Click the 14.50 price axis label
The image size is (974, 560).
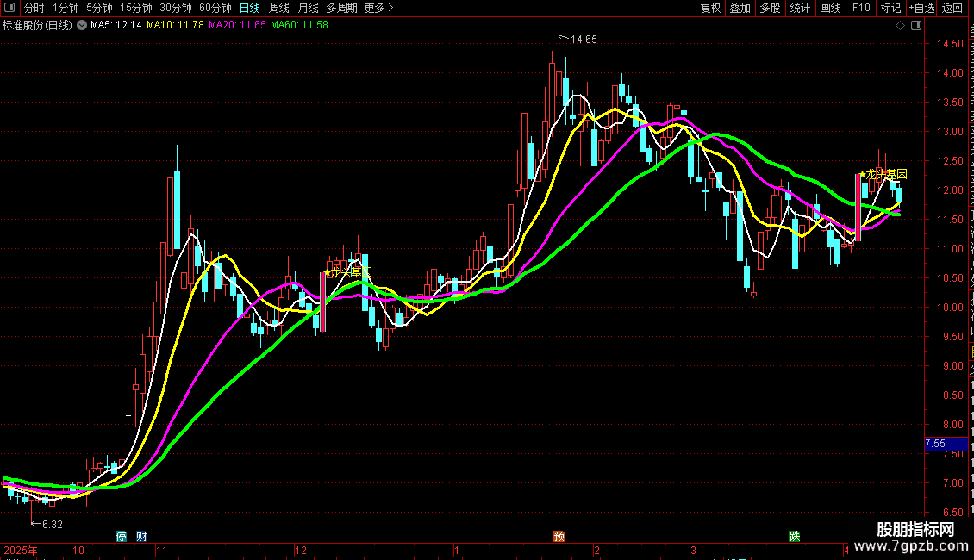[x=951, y=44]
